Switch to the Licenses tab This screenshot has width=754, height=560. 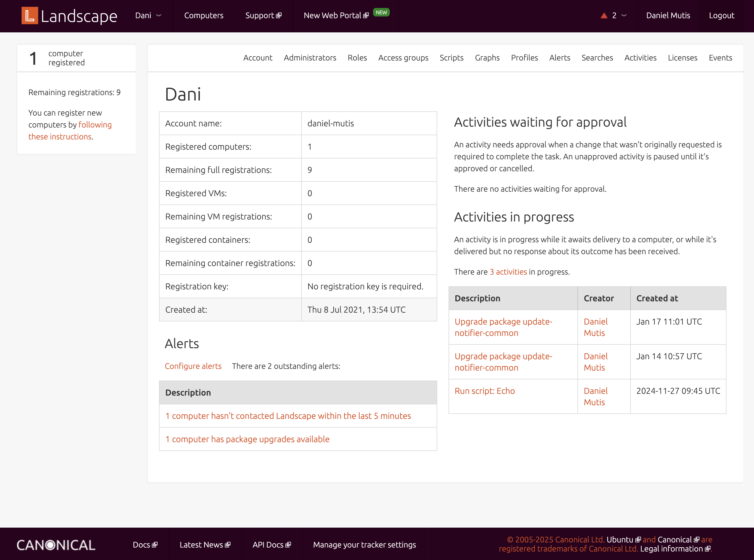(x=682, y=58)
